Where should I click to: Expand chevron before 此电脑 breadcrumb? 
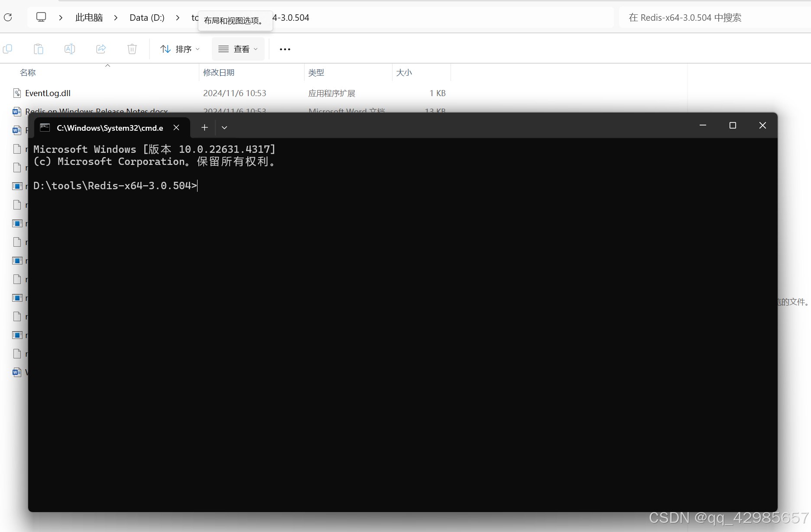pos(61,18)
